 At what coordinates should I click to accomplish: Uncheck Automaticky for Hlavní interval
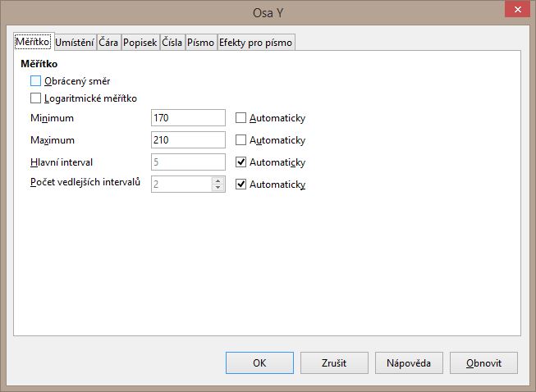tap(241, 162)
